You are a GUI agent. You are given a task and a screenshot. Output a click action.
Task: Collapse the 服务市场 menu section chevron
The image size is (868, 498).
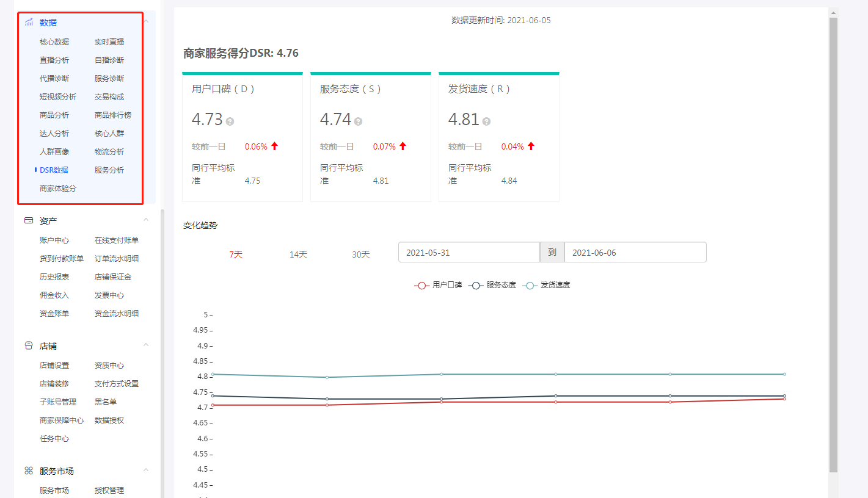pos(146,471)
